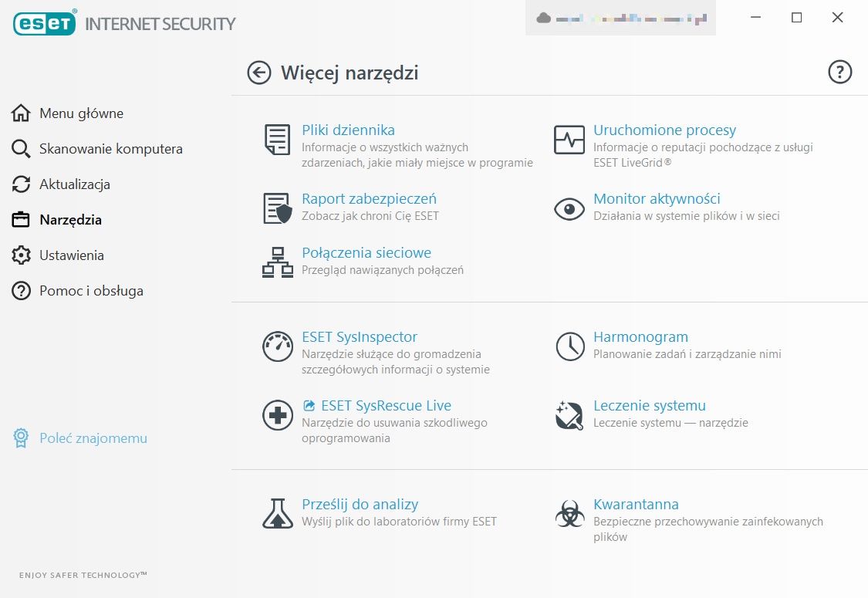Open the Kwarantanna link

636,505
